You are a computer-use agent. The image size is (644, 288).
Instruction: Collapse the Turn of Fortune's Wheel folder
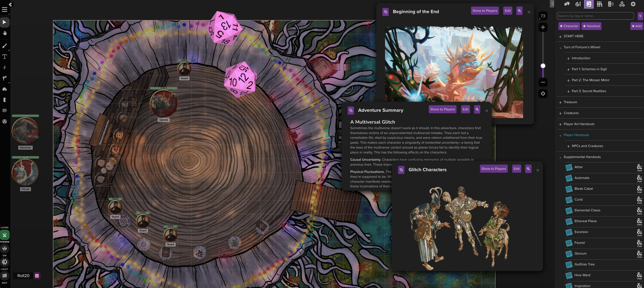point(561,47)
